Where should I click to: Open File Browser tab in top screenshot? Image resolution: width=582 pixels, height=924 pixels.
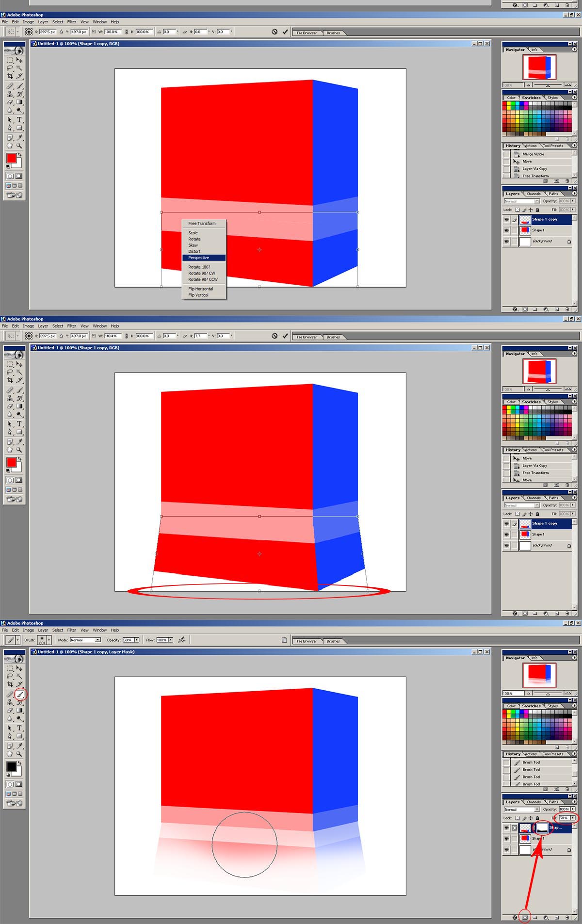(x=307, y=33)
